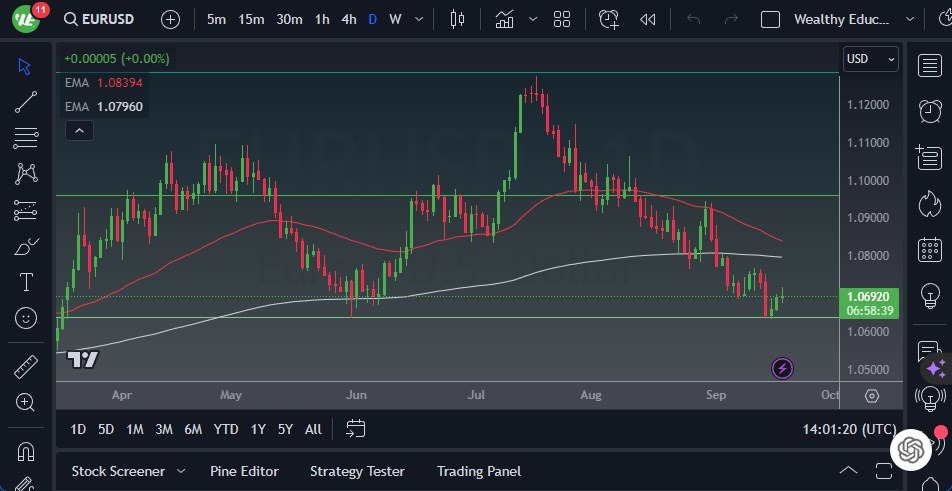Switch the timeframe to 4h
The height and width of the screenshot is (491, 952).
click(x=348, y=19)
